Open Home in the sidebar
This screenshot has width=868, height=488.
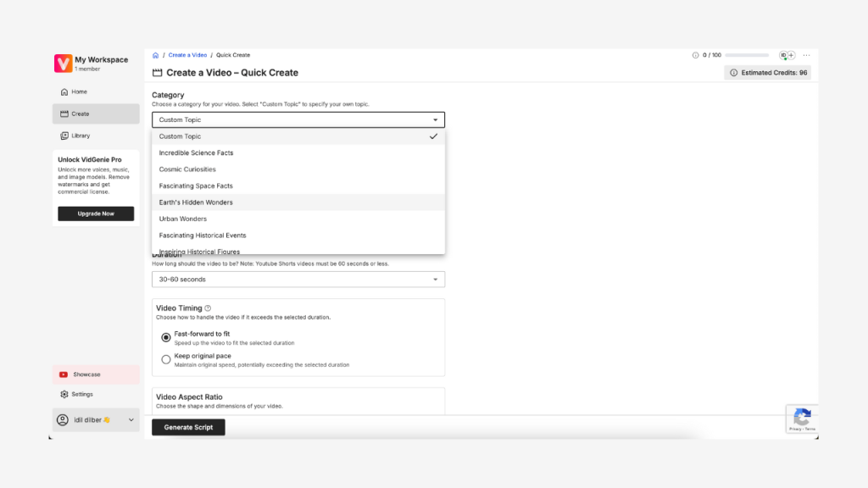96,91
